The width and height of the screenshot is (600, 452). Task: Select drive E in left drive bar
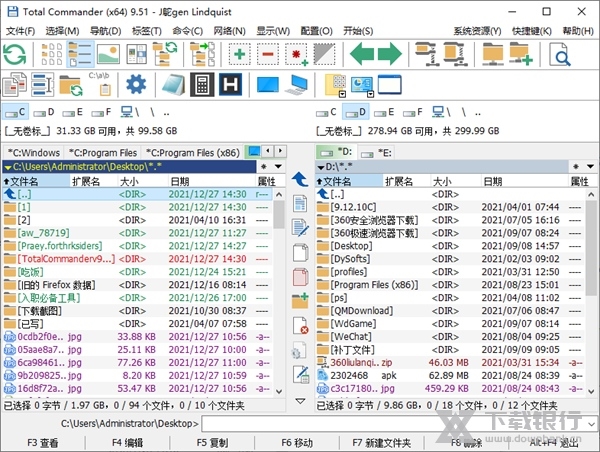[73, 112]
